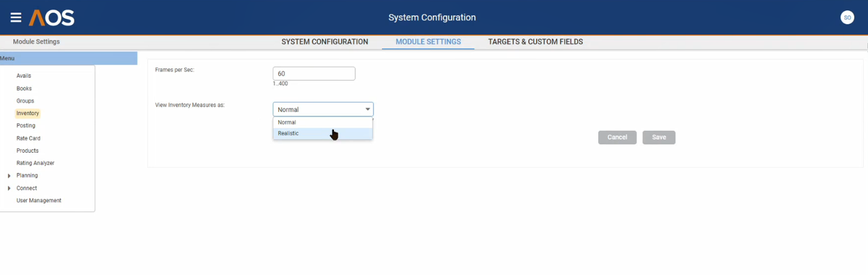
Task: Expand the Planning tree arrow
Action: (9, 176)
